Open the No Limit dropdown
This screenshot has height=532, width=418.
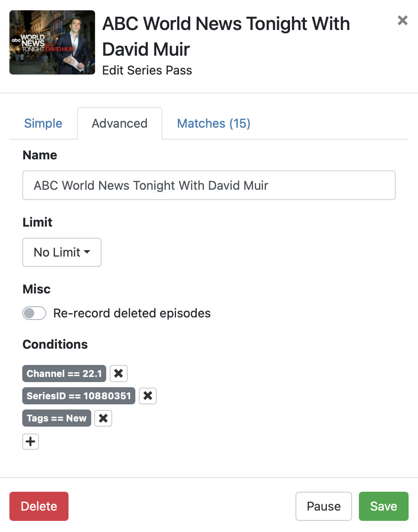pyautogui.click(x=62, y=252)
